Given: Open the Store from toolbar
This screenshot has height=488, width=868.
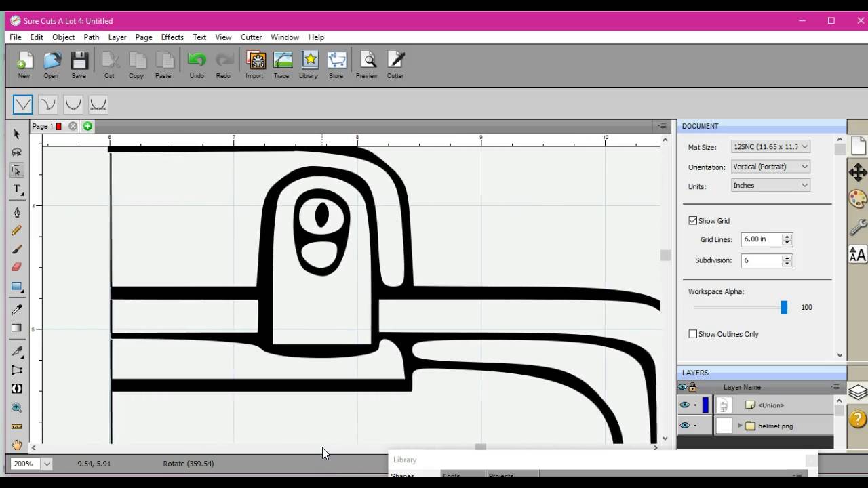Looking at the screenshot, I should (336, 65).
